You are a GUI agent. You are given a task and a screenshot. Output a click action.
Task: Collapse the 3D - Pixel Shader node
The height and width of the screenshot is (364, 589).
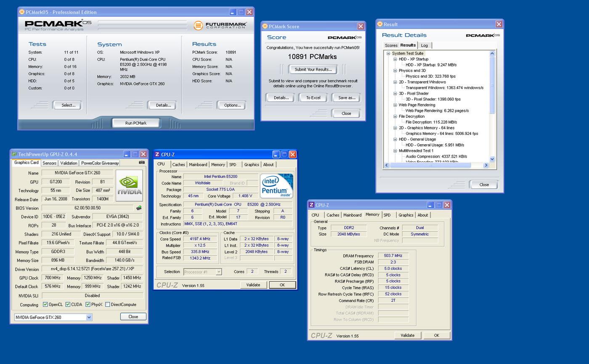(395, 93)
